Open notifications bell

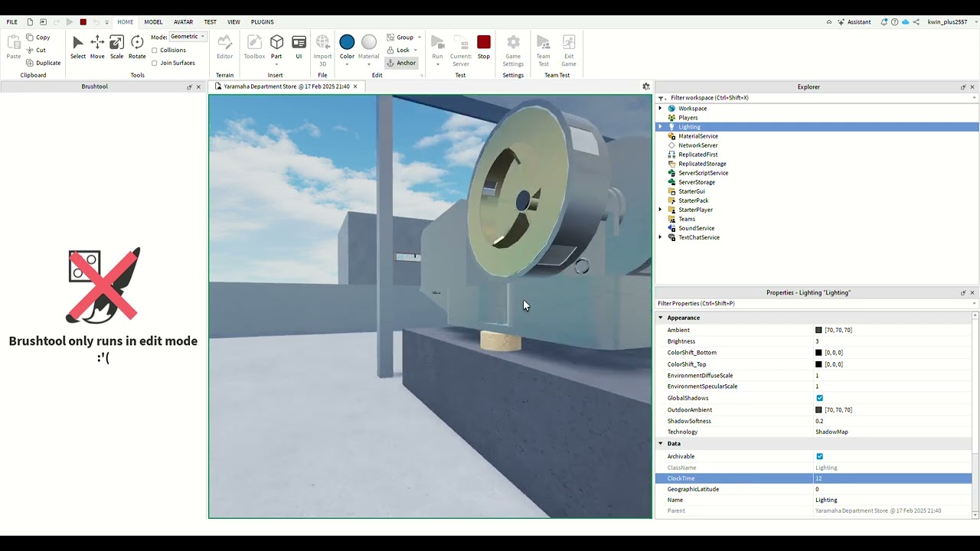(884, 22)
